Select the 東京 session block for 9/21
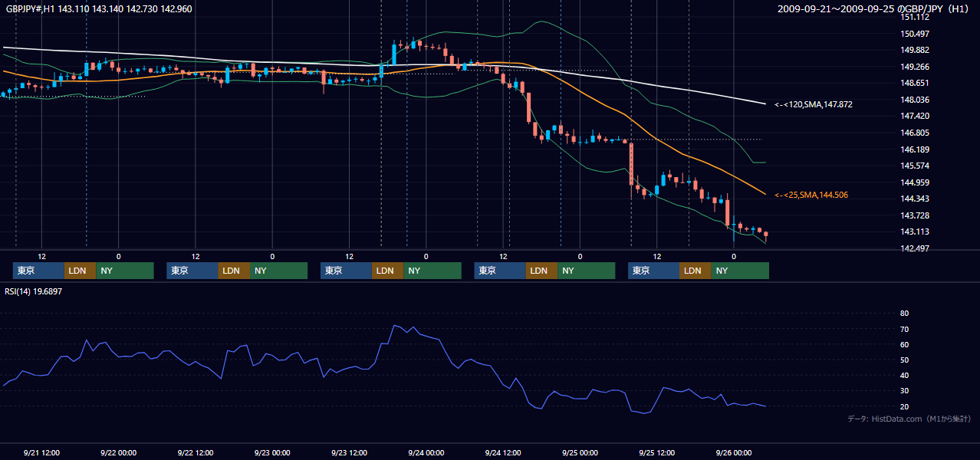 [x=38, y=271]
